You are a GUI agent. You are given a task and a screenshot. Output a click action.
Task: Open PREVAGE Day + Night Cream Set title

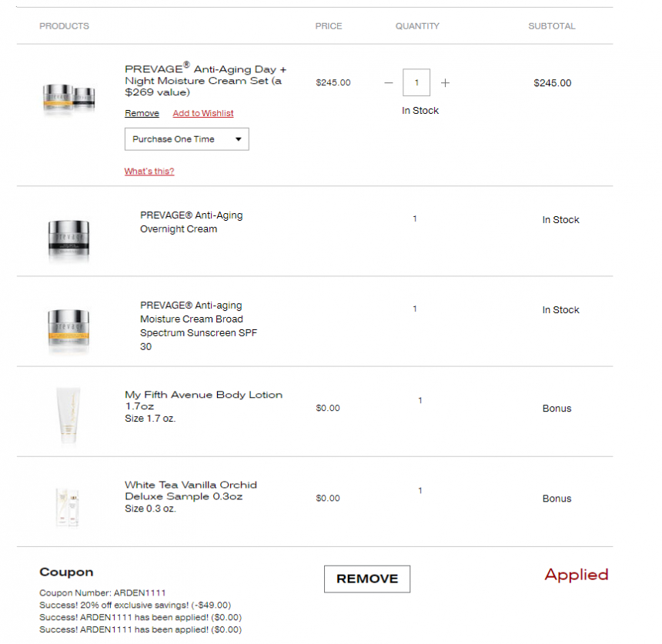(206, 80)
